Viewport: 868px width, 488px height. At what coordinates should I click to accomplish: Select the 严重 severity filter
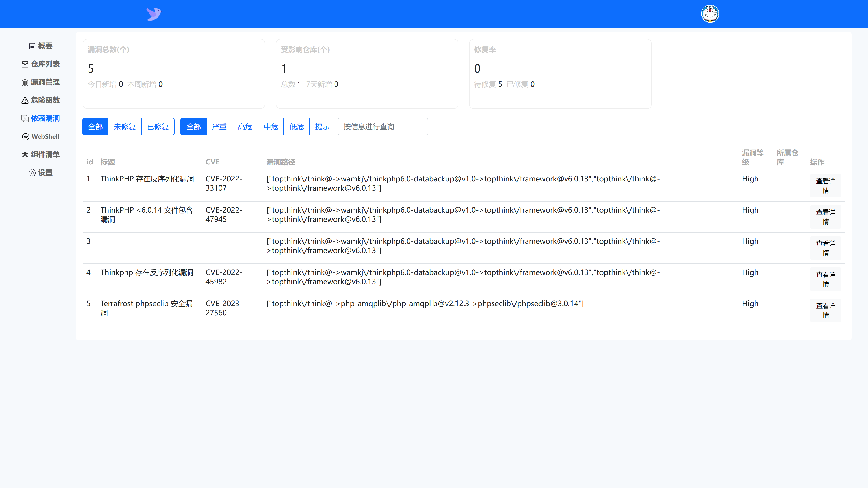[x=219, y=127]
